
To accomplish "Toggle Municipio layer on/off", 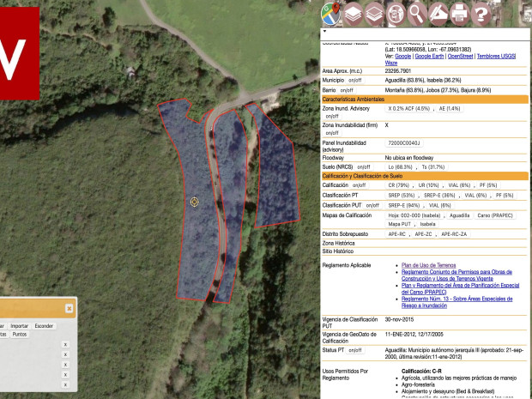I will pyautogui.click(x=356, y=78).
